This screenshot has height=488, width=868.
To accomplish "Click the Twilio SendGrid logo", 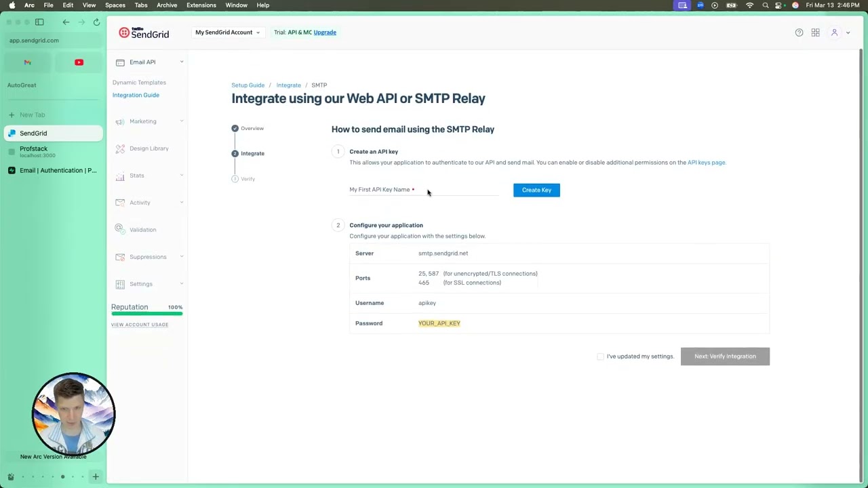I will point(144,33).
